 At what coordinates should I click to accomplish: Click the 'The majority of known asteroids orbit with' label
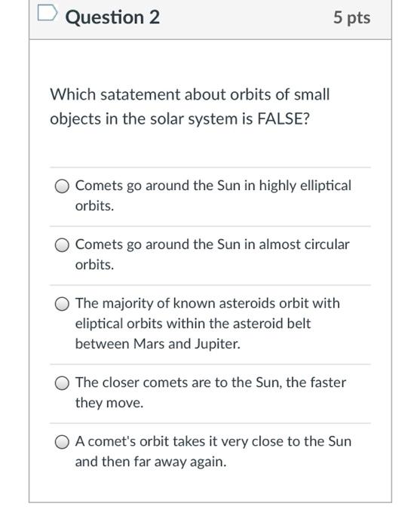(x=207, y=303)
